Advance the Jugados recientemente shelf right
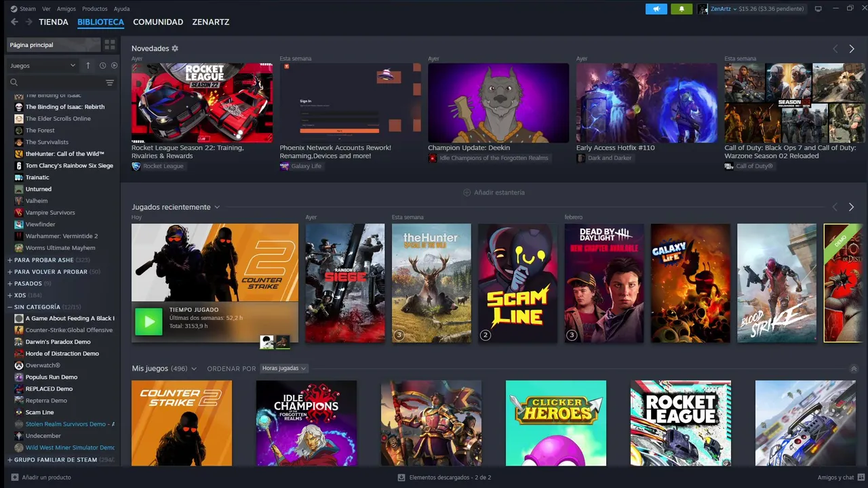868x488 pixels. point(852,207)
